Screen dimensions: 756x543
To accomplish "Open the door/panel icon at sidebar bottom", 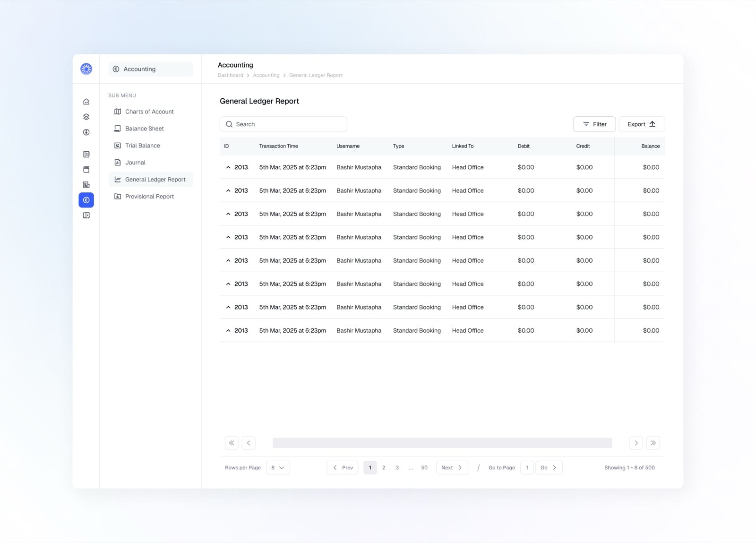I will point(86,215).
